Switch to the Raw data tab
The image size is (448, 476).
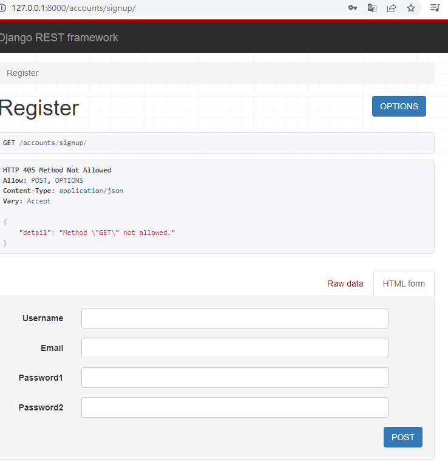coord(345,284)
